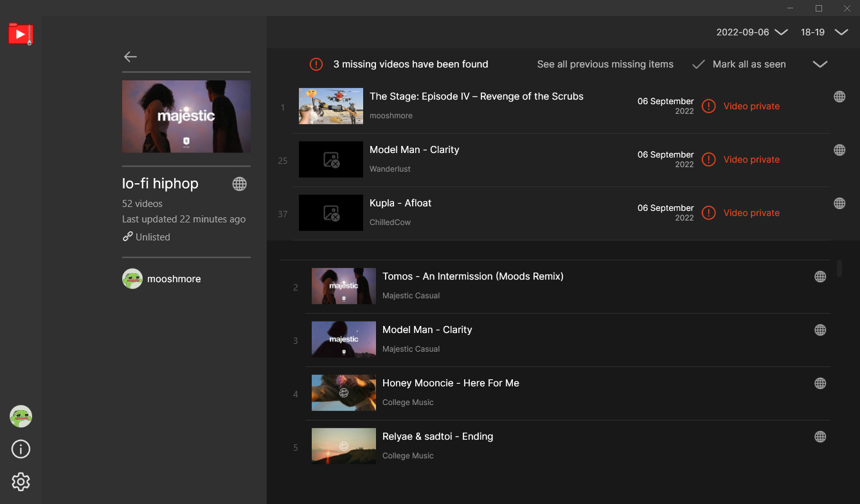The image size is (860, 504).
Task: Click the globe icon for Majestic Casual Model Man - Clarity
Action: 820,330
